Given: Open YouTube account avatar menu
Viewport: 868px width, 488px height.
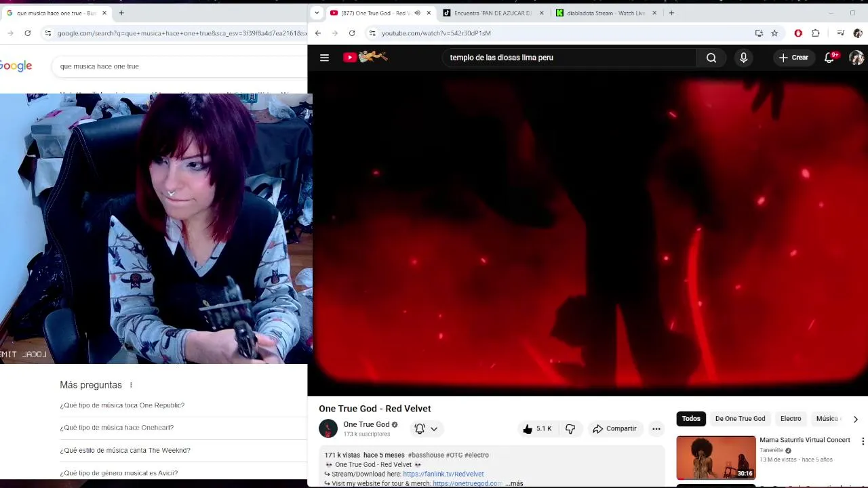Looking at the screenshot, I should 856,58.
